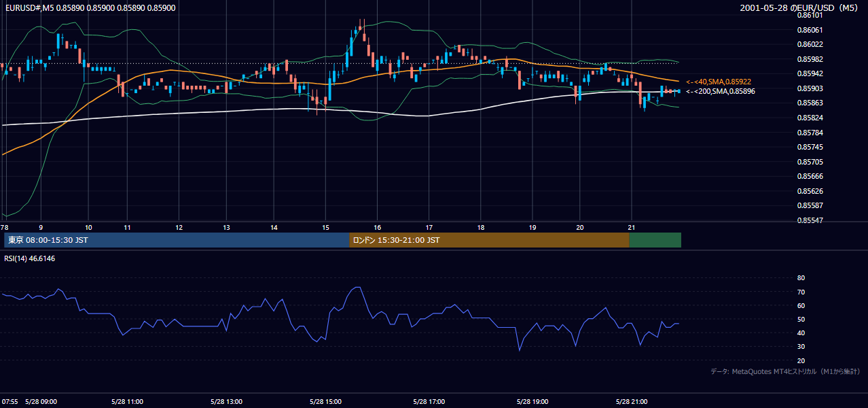
Task: Click RSI scale level 30
Action: (x=801, y=346)
